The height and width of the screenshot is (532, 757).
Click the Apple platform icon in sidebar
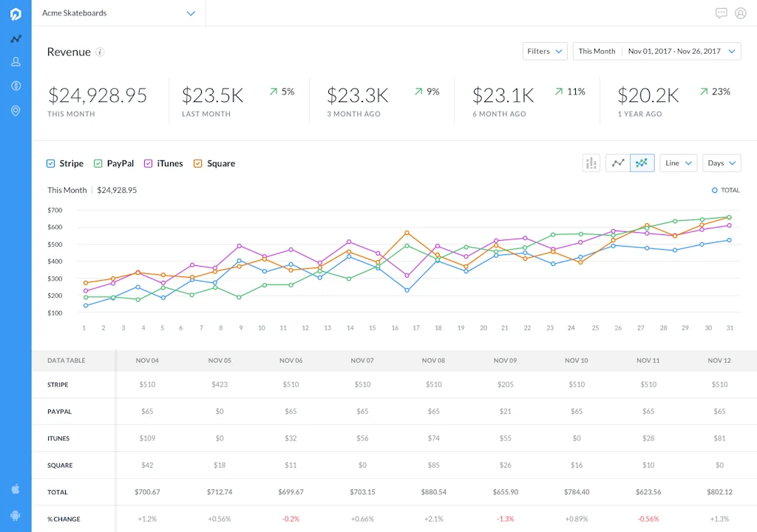pos(16,489)
